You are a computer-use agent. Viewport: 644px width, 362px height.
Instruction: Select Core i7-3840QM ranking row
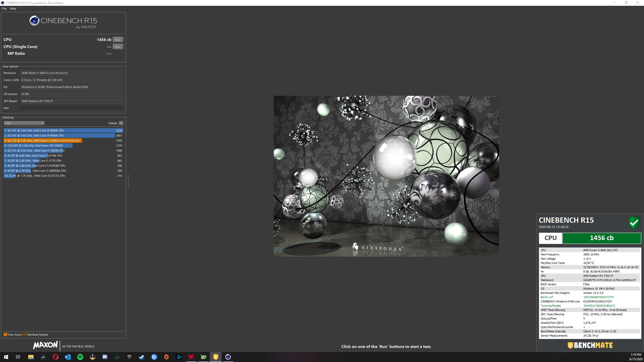(x=63, y=171)
